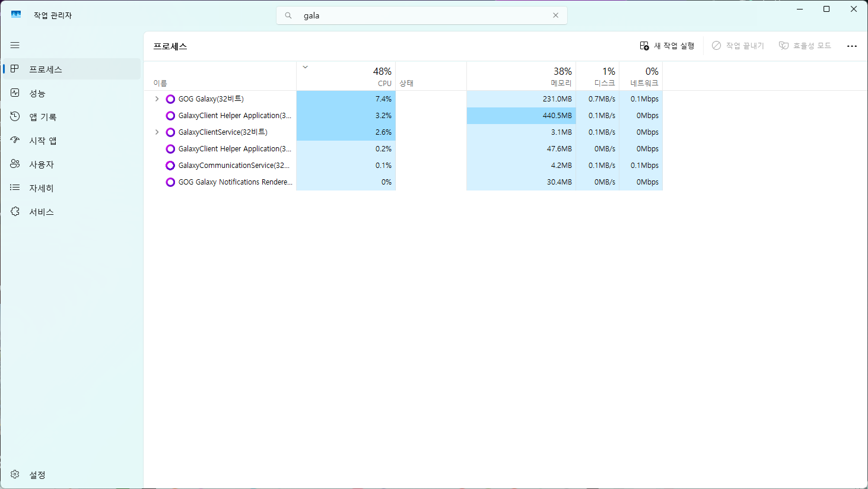The height and width of the screenshot is (489, 868).
Task: Open the 성능 performance tab
Action: [72, 93]
